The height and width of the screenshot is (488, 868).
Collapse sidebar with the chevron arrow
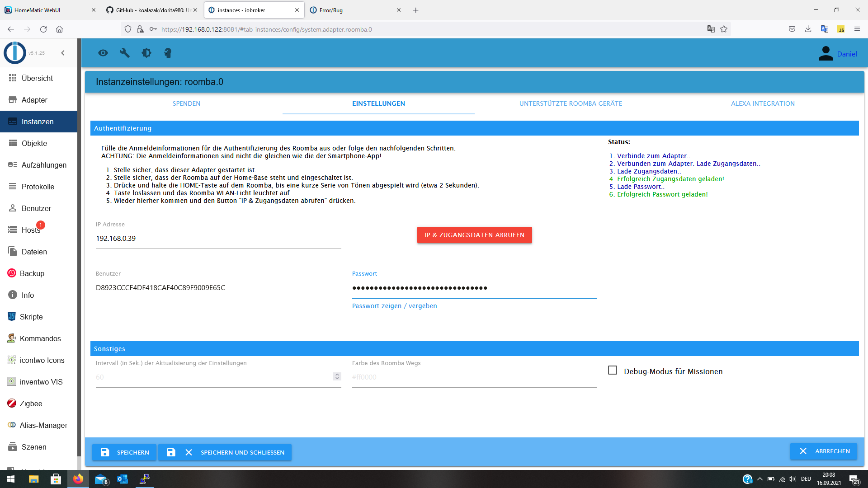(x=63, y=53)
